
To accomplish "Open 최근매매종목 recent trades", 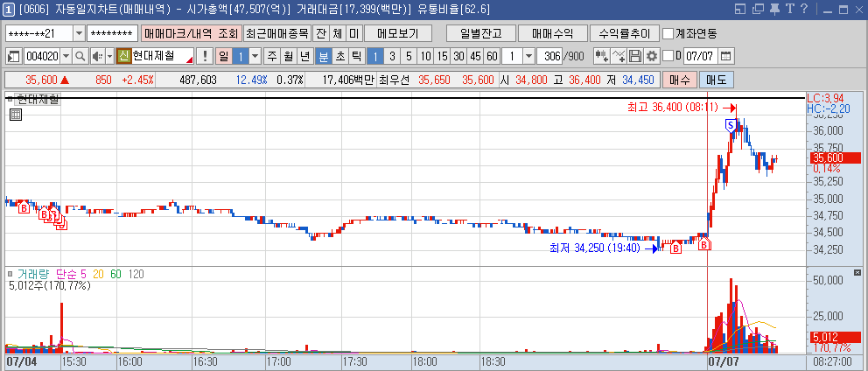I will pyautogui.click(x=276, y=33).
